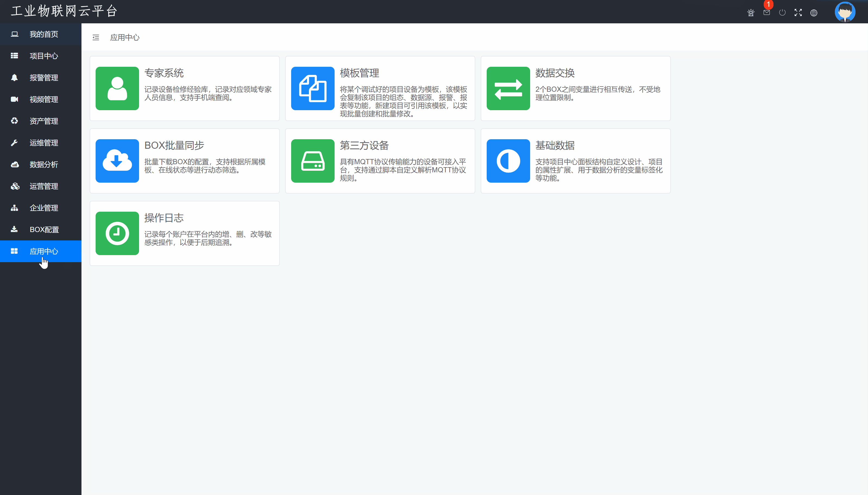Image resolution: width=868 pixels, height=495 pixels.
Task: Click the grid icon beside 应用中心
Action: tap(14, 251)
